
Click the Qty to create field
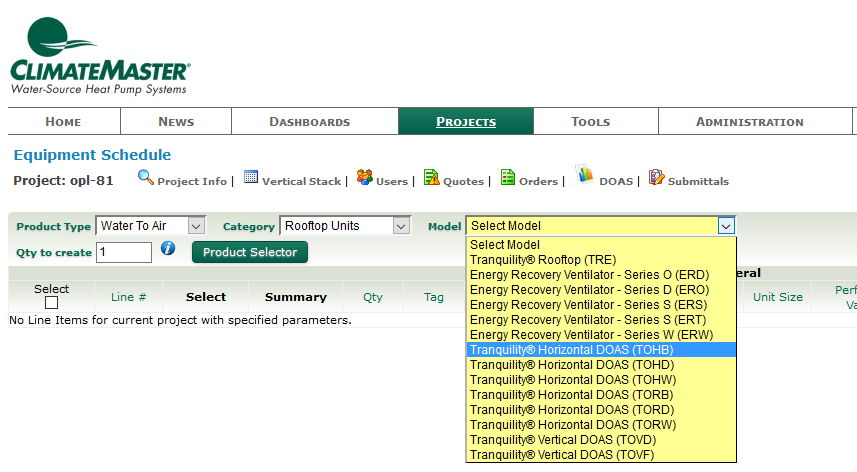tap(124, 252)
